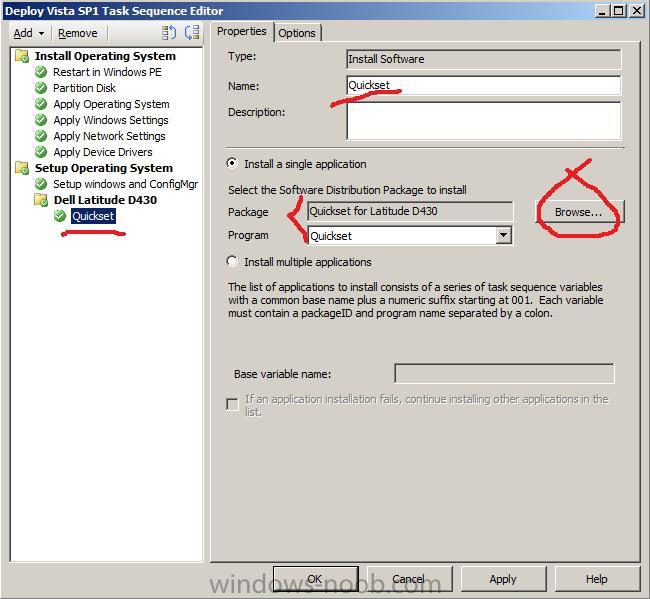This screenshot has height=599, width=650.
Task: Click the Remove toolbar button
Action: point(78,33)
